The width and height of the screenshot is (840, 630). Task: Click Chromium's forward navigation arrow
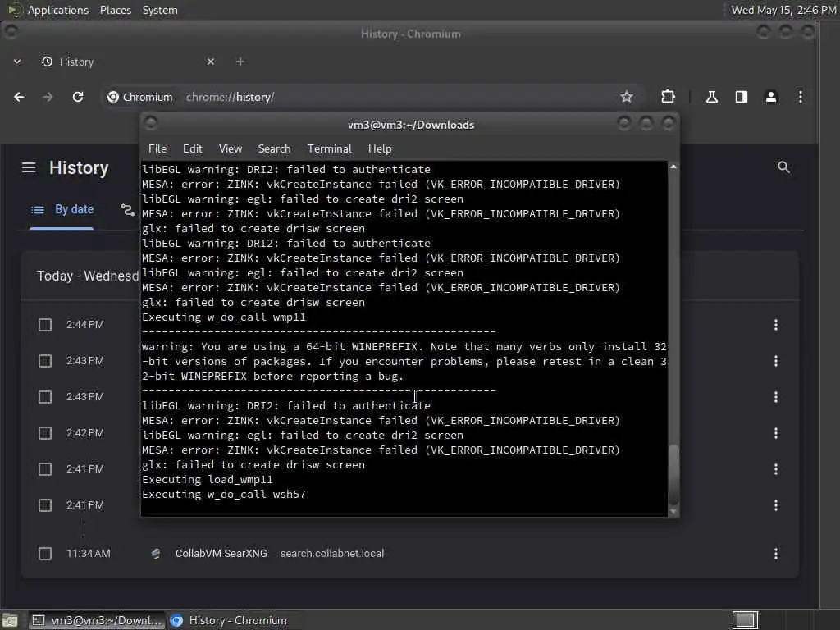48,97
